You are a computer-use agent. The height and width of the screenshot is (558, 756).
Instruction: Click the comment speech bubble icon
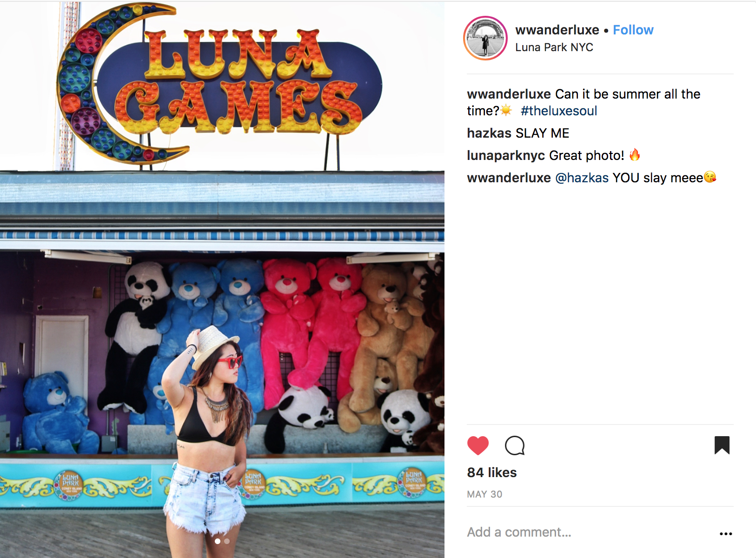(x=515, y=445)
